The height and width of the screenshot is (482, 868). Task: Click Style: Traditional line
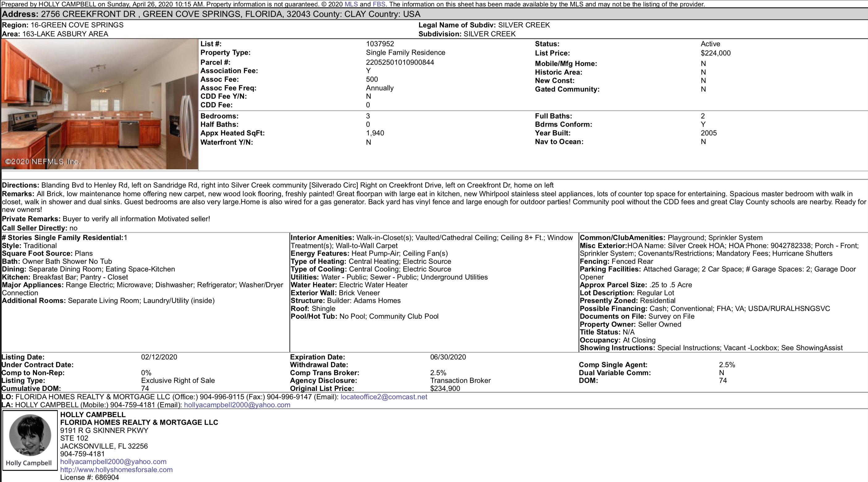pos(29,246)
